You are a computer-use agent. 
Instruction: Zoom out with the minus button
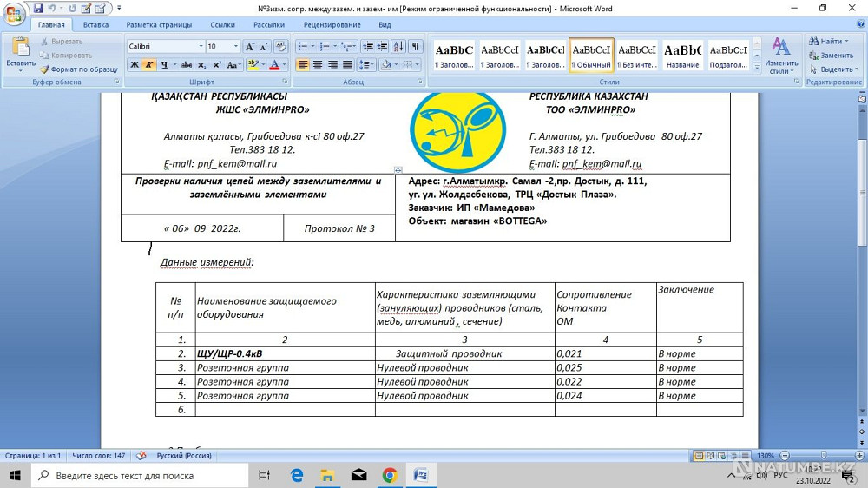[x=785, y=455]
